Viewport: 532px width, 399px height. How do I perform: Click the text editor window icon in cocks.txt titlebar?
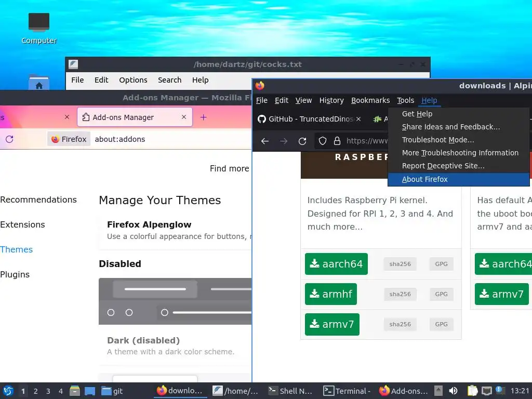73,64
